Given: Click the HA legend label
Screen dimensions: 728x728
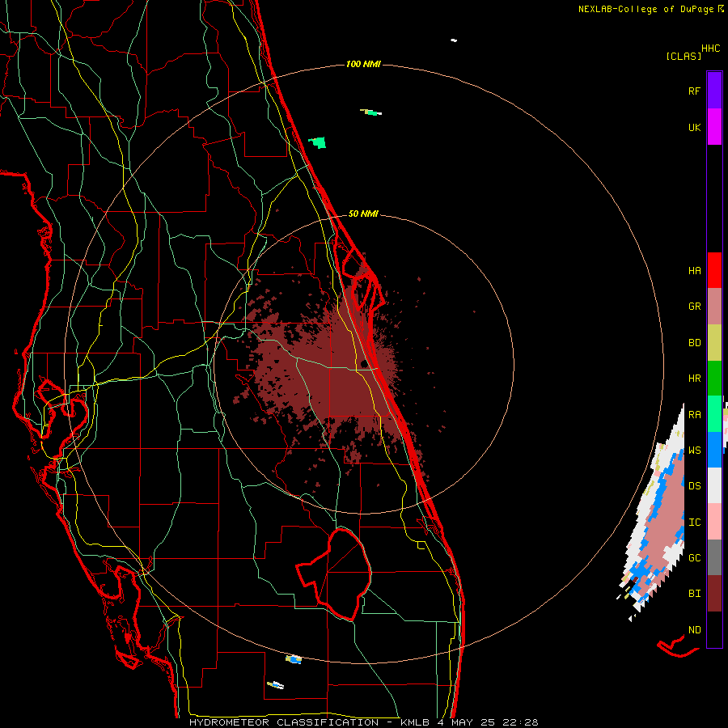Looking at the screenshot, I should [x=694, y=270].
